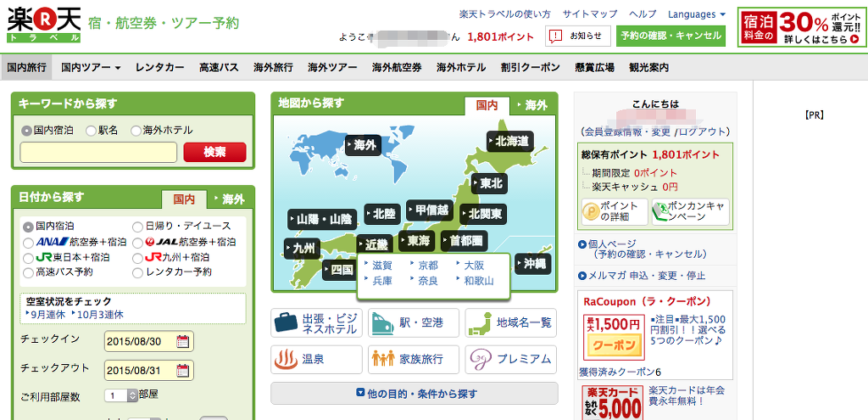Select 沖縄 region on the map
868x420 pixels.
coord(532,264)
